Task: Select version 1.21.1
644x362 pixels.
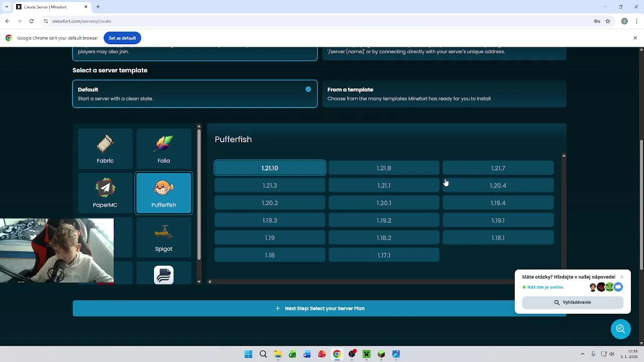Action: [384, 186]
